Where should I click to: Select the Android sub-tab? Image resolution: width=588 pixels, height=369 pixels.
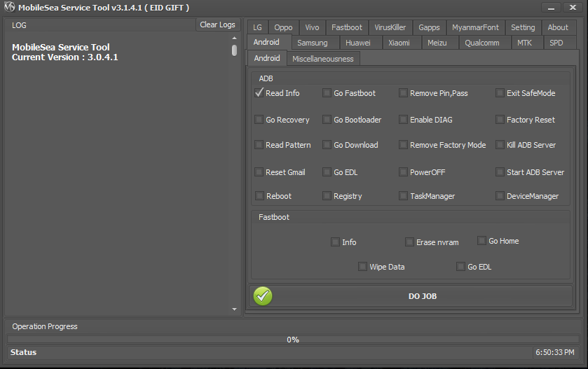point(266,58)
